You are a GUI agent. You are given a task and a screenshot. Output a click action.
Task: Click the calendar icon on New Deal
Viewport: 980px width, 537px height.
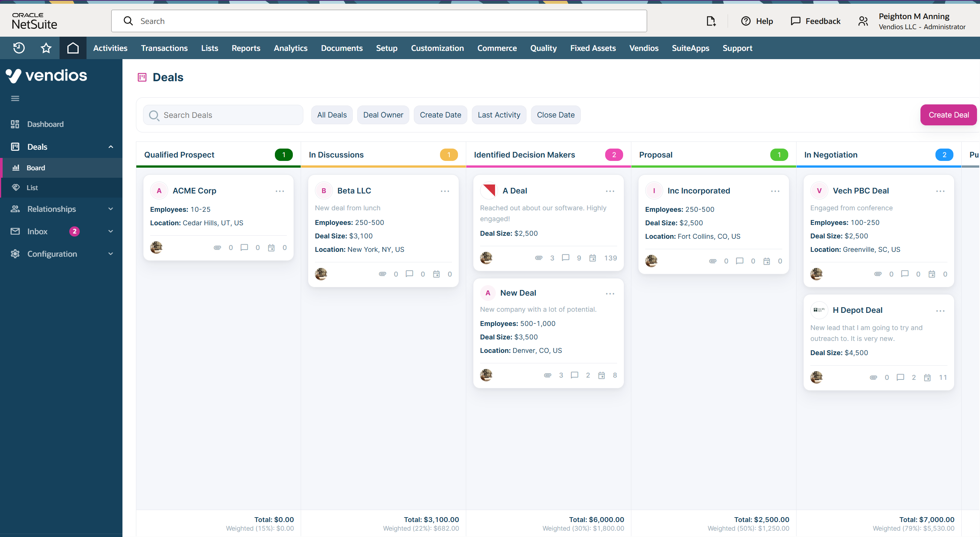pyautogui.click(x=601, y=375)
